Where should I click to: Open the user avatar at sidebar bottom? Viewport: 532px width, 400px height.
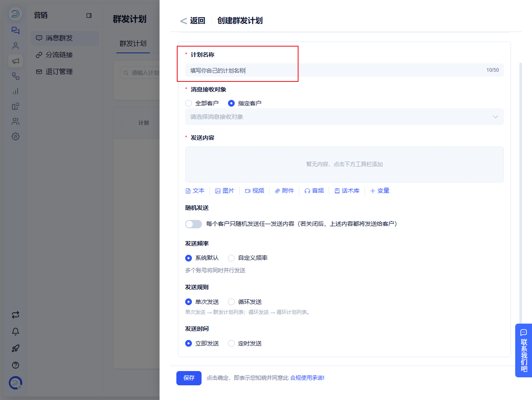[16, 383]
